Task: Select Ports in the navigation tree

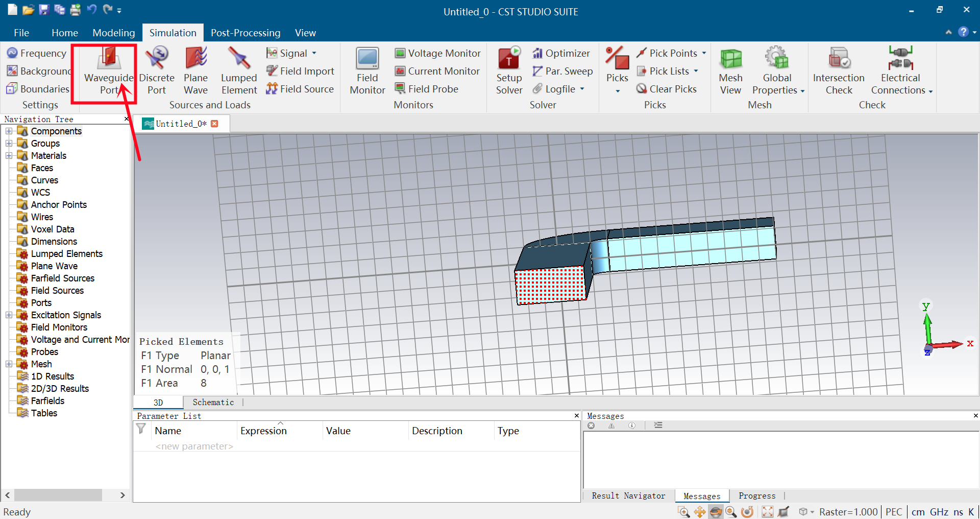Action: (41, 303)
